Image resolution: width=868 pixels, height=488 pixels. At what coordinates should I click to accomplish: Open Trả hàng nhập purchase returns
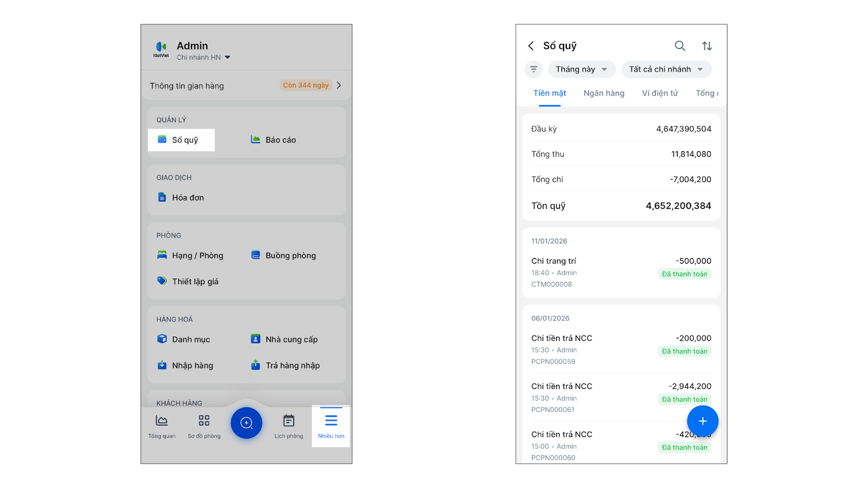(285, 365)
